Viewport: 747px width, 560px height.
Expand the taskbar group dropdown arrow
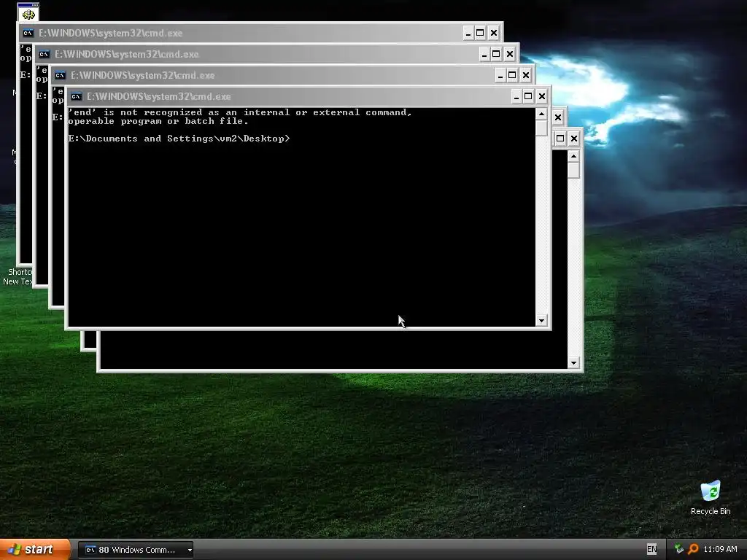pos(190,550)
